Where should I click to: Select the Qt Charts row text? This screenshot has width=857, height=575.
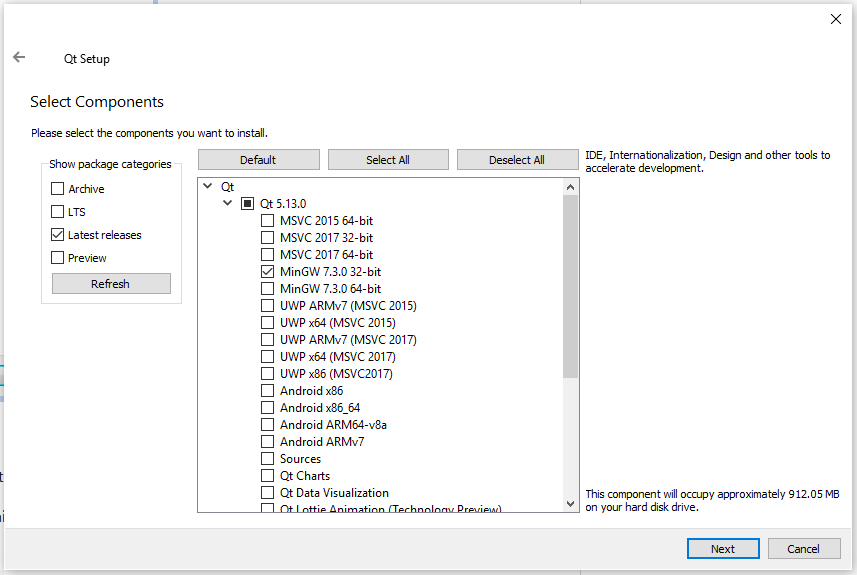(x=305, y=476)
